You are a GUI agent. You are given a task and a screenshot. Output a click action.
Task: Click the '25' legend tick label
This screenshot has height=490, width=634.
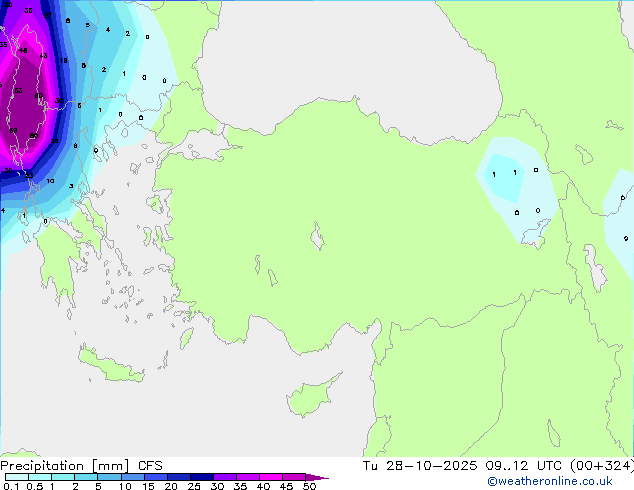coord(194,486)
